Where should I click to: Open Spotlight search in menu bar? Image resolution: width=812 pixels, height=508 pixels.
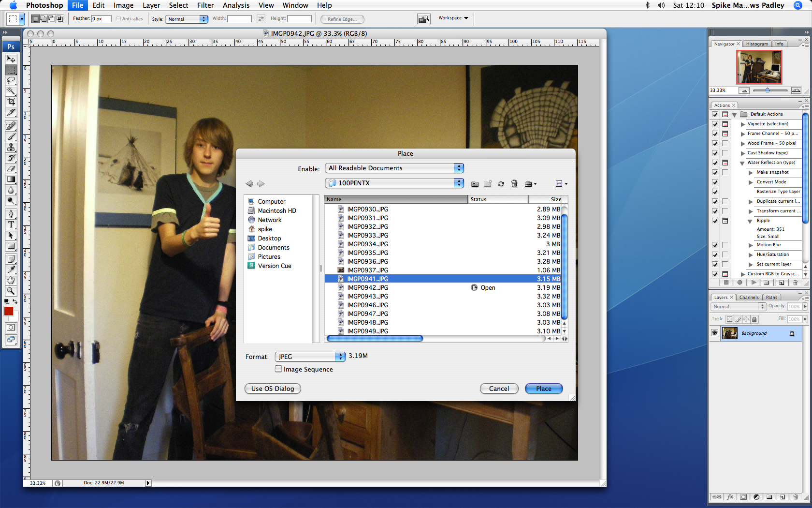pos(798,5)
